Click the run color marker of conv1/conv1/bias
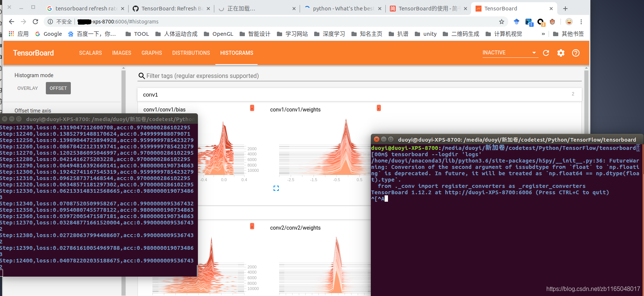This screenshot has width=644, height=296. point(252,108)
